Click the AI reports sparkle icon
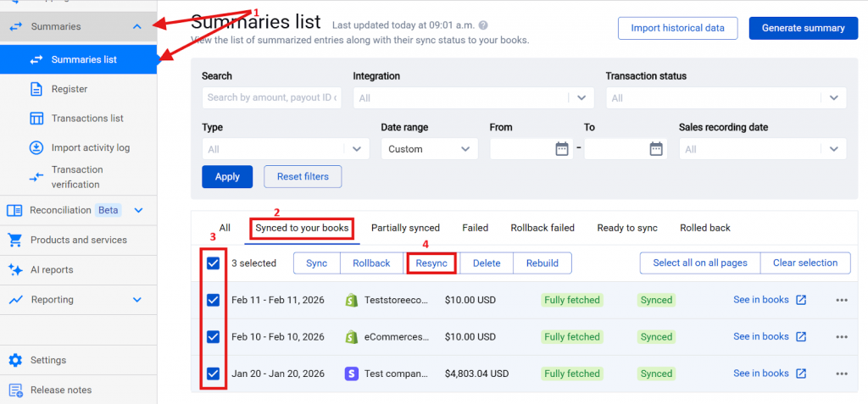This screenshot has height=404, width=868. (x=15, y=270)
